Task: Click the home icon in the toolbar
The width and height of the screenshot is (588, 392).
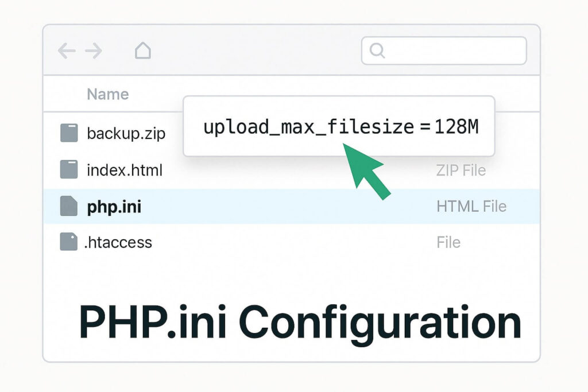Action: (143, 51)
